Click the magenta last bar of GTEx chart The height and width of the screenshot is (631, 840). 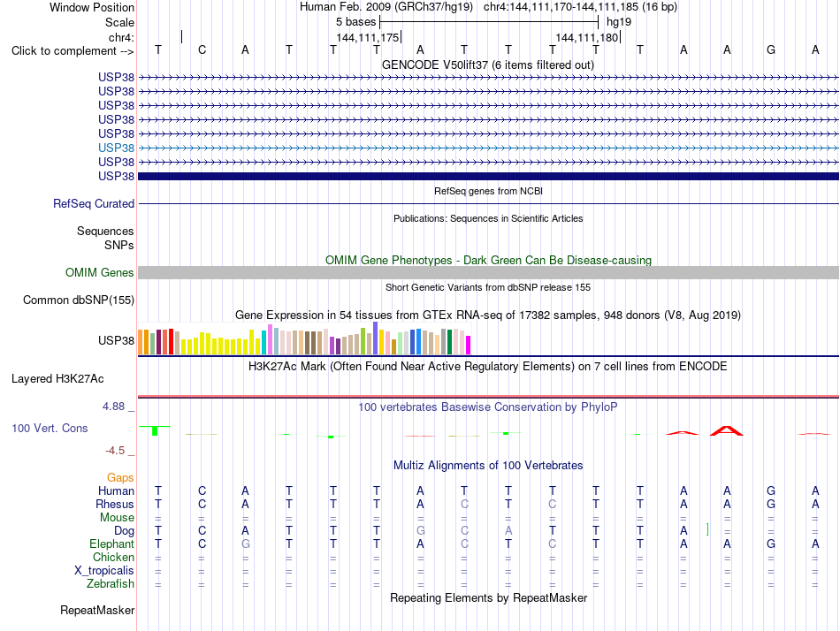(469, 345)
